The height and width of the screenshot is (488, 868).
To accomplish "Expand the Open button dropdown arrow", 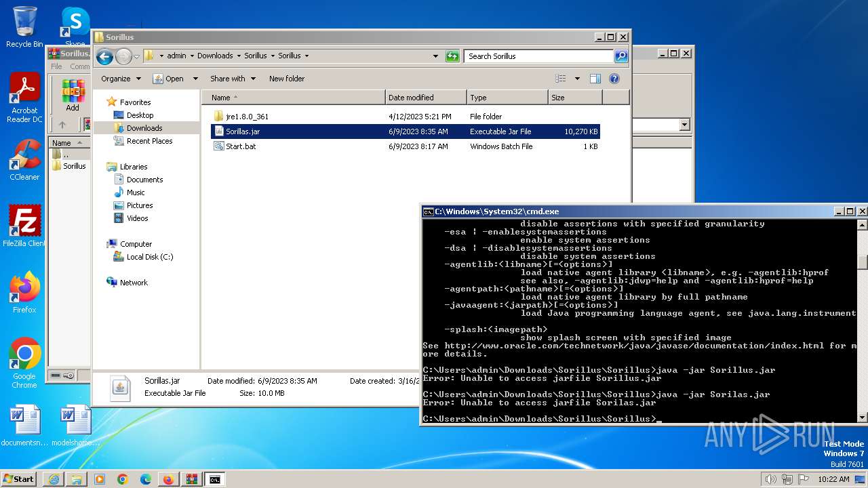I will (x=195, y=79).
